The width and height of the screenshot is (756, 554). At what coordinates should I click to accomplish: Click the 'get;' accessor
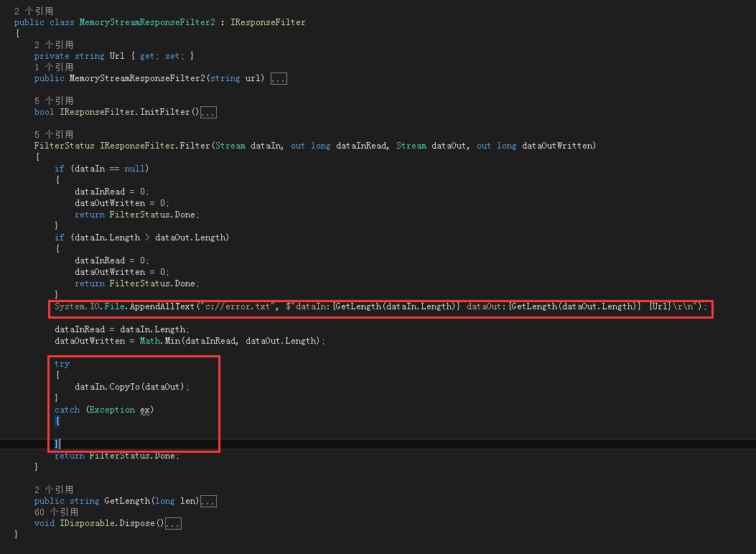[149, 56]
